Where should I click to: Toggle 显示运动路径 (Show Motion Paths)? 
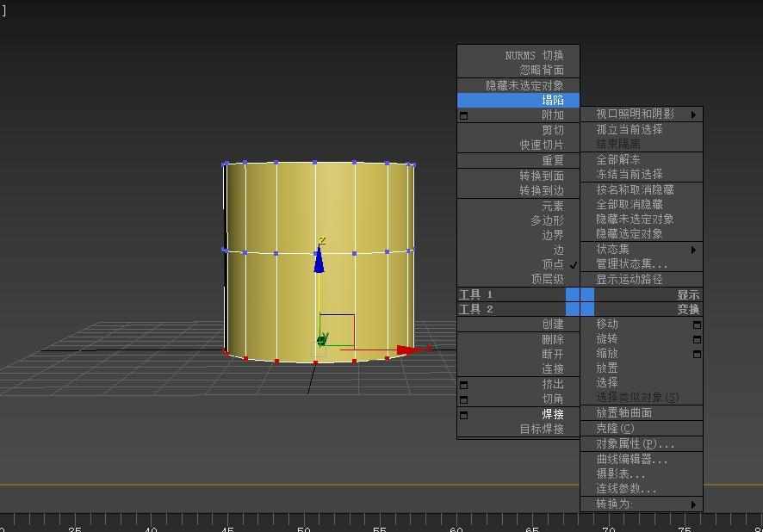tap(630, 279)
